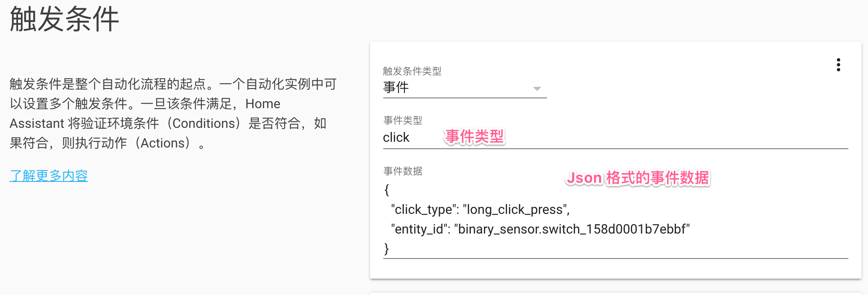This screenshot has height=295, width=868.
Task: Click the gray 事件数据 field label
Action: click(402, 171)
